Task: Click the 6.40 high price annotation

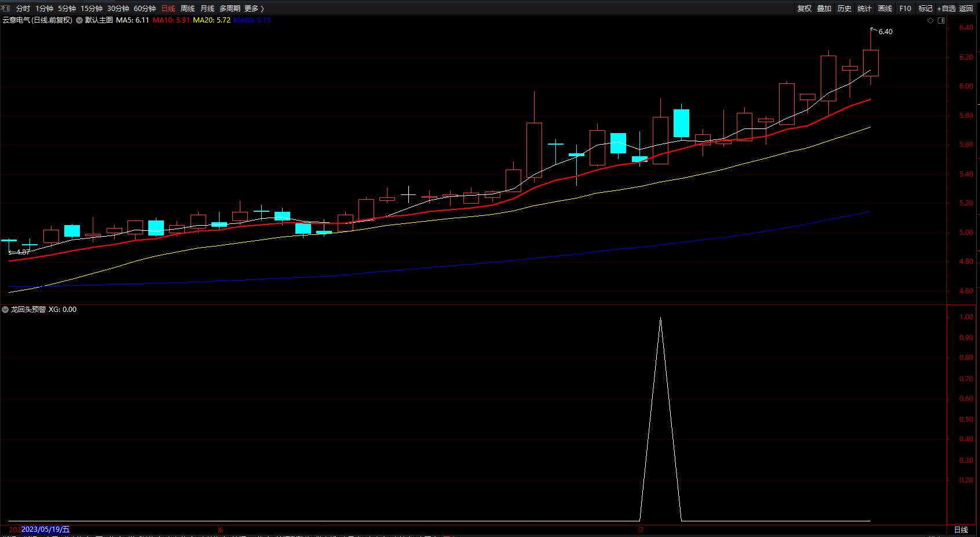Action: pyautogui.click(x=886, y=32)
